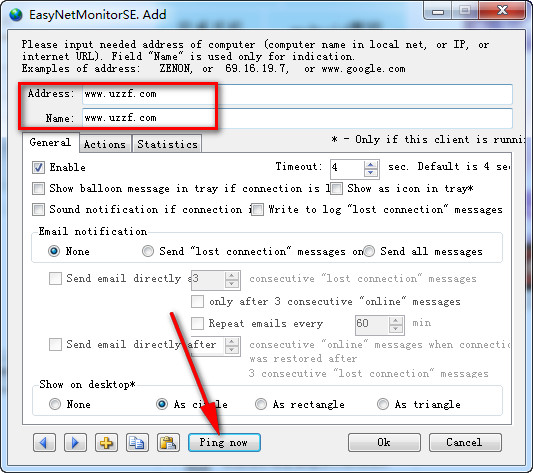Check first Send email directly checkbox
The image size is (533, 473).
coord(55,278)
